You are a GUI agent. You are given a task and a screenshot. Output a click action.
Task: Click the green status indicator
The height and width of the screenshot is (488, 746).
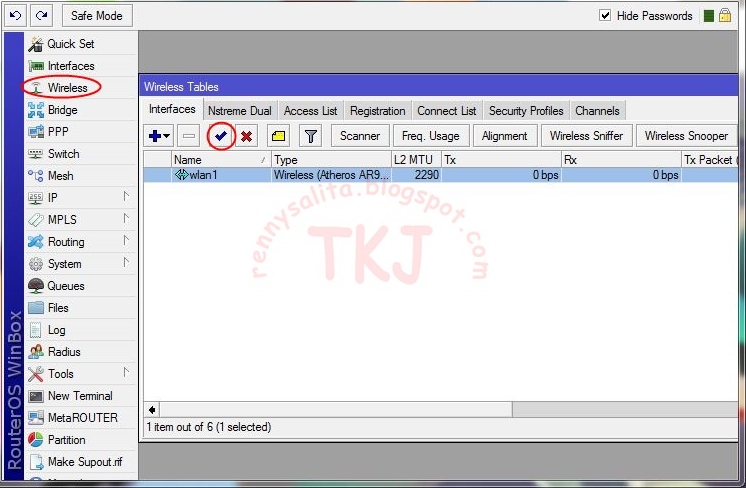[708, 16]
